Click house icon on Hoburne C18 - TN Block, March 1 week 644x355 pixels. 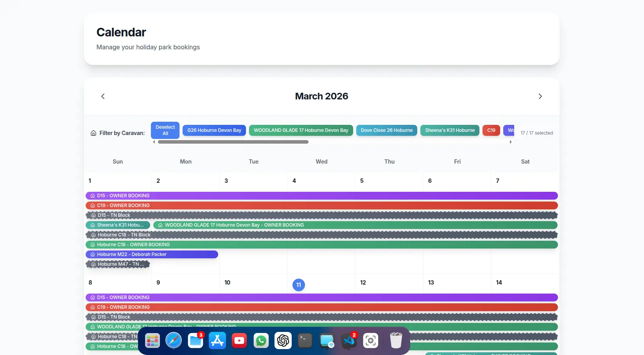(x=93, y=235)
